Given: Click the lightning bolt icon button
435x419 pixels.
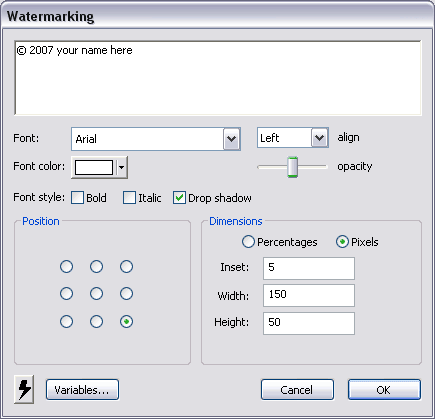Looking at the screenshot, I should click(24, 389).
